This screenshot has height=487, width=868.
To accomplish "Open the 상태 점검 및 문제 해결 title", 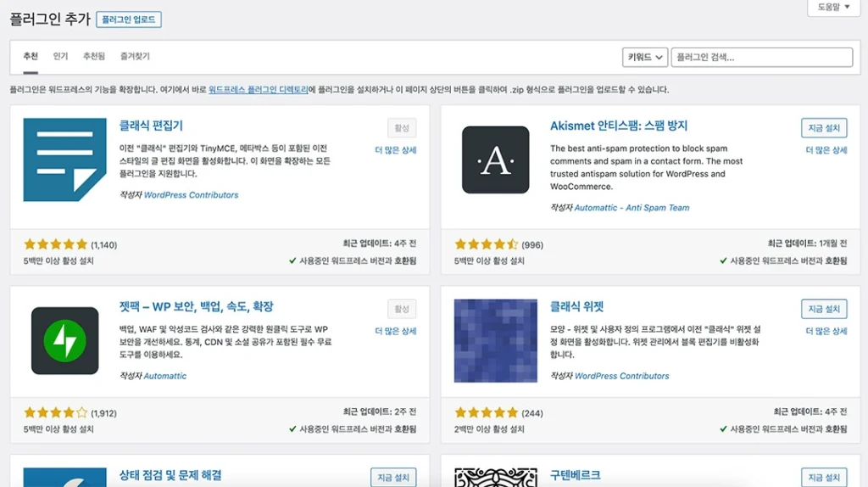I will pyautogui.click(x=170, y=475).
